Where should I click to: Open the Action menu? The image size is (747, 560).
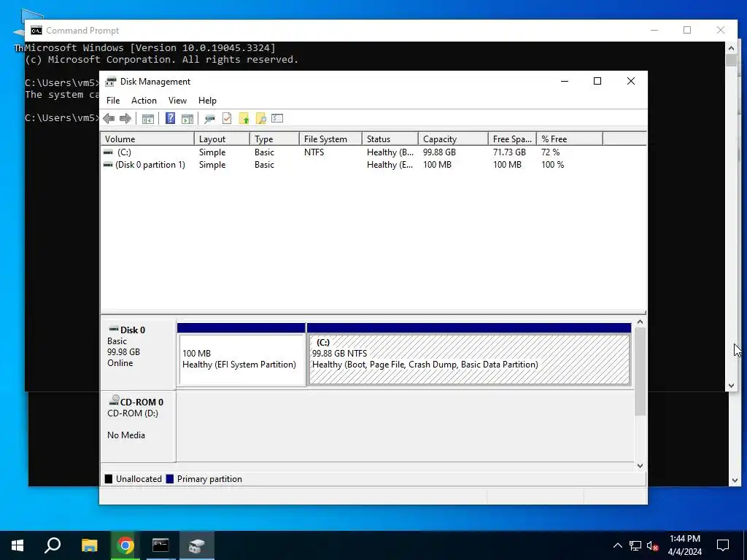click(x=144, y=101)
